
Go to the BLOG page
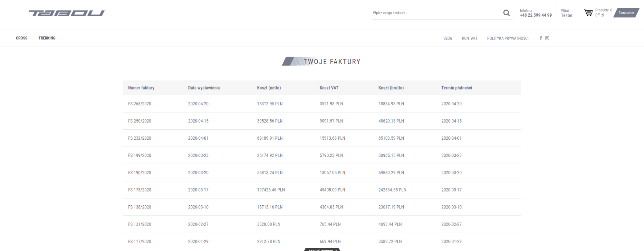(x=447, y=38)
